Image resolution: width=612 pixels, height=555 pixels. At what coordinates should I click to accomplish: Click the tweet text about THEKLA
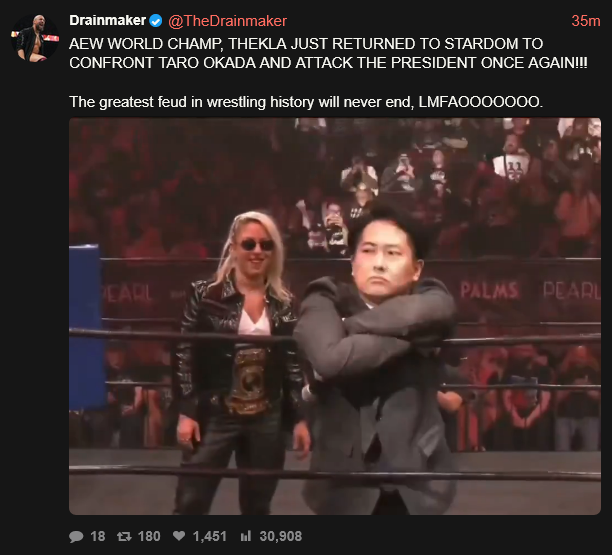[328, 53]
